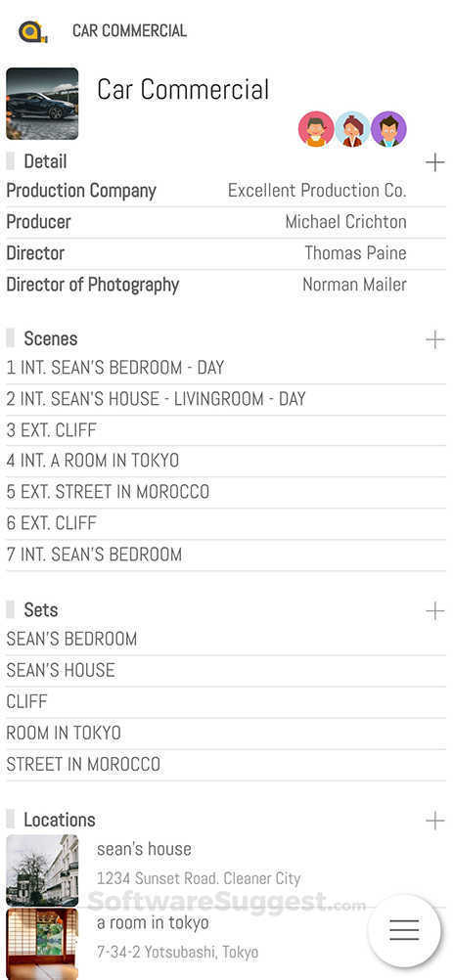Add a new item to Detail section
This screenshot has height=980, width=453.
tap(434, 162)
